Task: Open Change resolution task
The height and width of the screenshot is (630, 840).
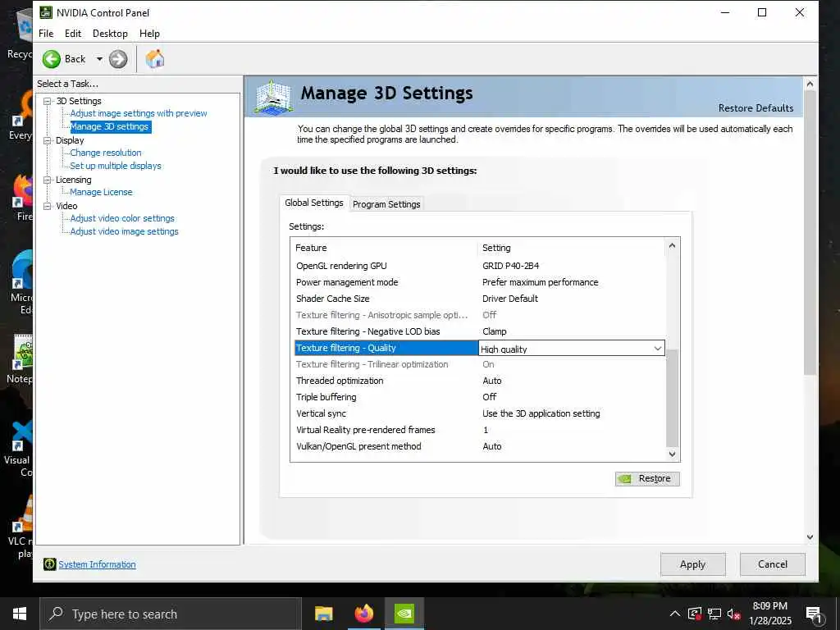Action: (106, 153)
